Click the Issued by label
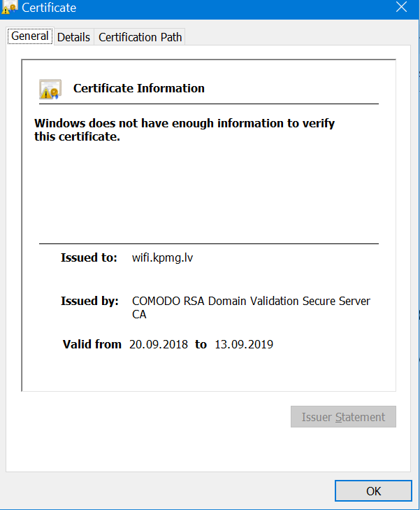Image resolution: width=420 pixels, height=510 pixels. [89, 301]
